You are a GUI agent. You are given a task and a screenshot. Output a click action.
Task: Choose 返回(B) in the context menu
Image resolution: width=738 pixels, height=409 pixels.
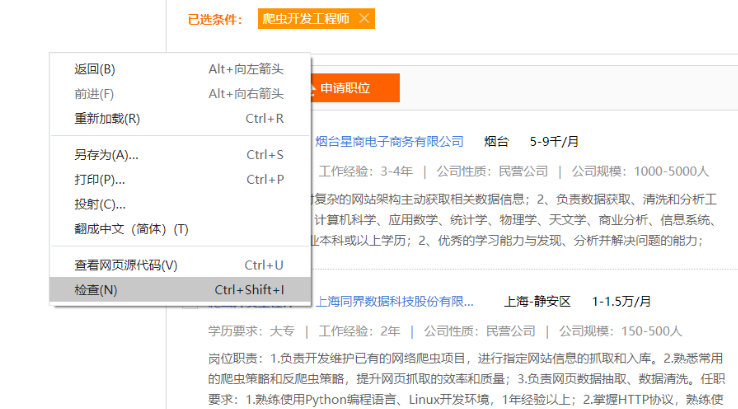click(180, 69)
